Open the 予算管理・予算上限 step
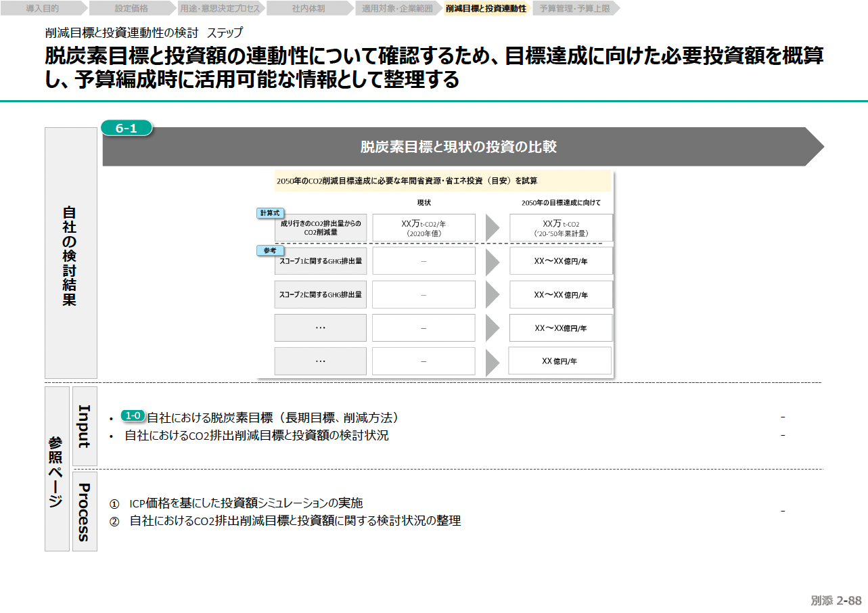The height and width of the screenshot is (613, 868). coord(574,9)
